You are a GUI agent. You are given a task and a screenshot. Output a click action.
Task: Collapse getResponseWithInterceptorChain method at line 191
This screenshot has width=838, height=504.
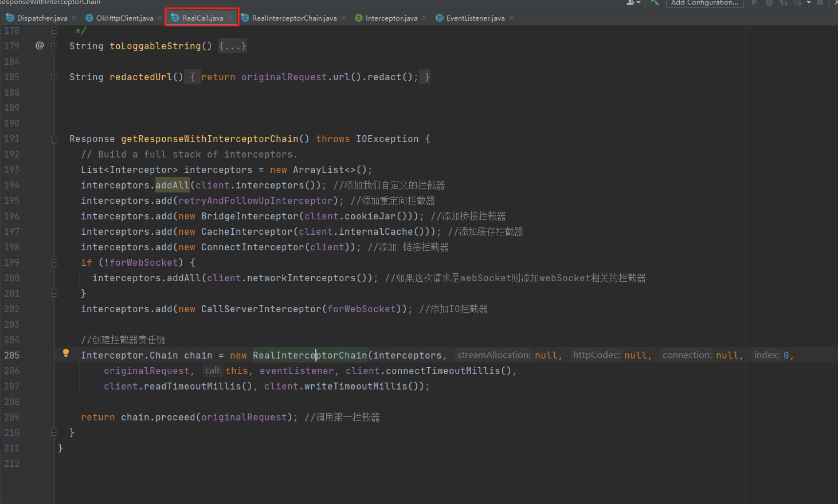click(x=54, y=139)
